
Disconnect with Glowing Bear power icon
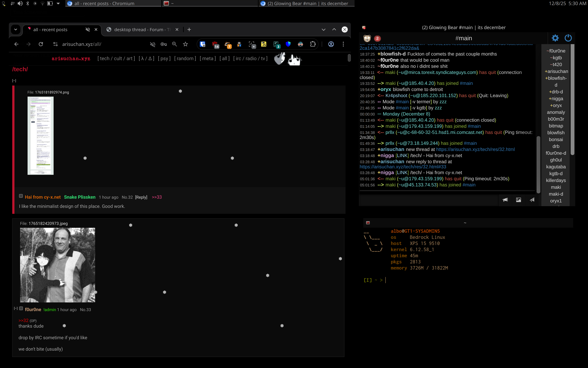coord(568,38)
